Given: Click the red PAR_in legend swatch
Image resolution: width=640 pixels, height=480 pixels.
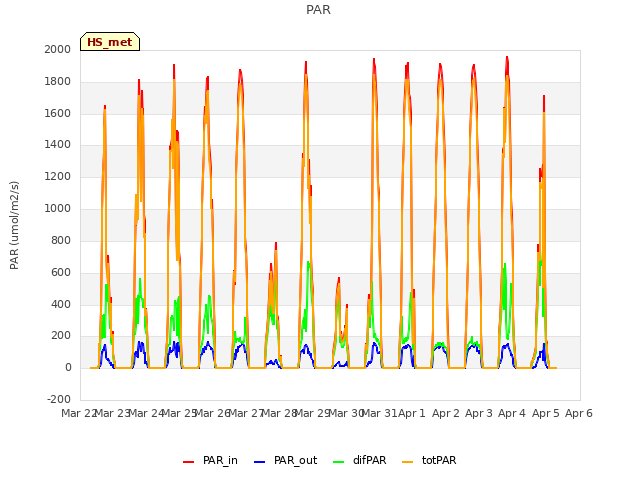Looking at the screenshot, I should pyautogui.click(x=189, y=462).
